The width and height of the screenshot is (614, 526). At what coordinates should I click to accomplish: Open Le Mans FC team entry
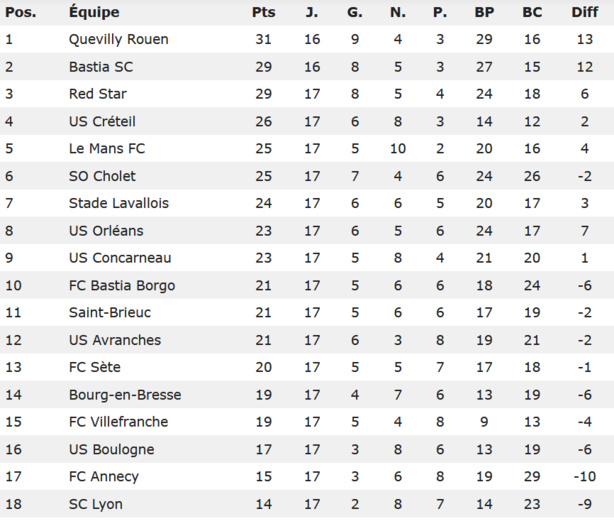tap(107, 149)
